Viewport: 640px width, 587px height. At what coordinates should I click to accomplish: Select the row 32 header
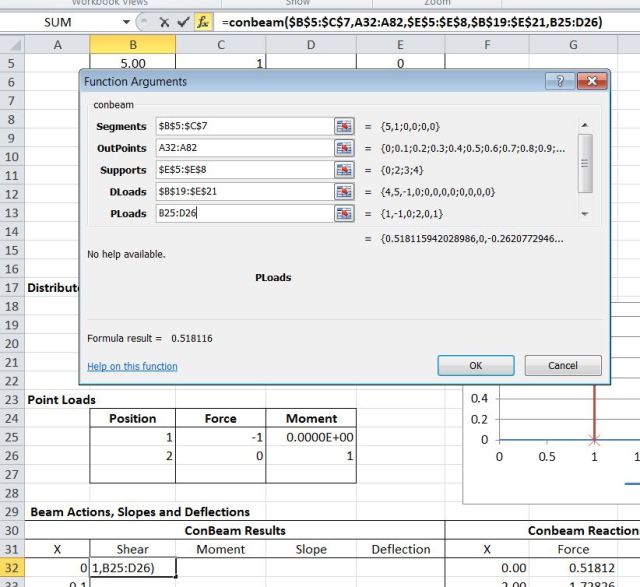[x=11, y=568]
